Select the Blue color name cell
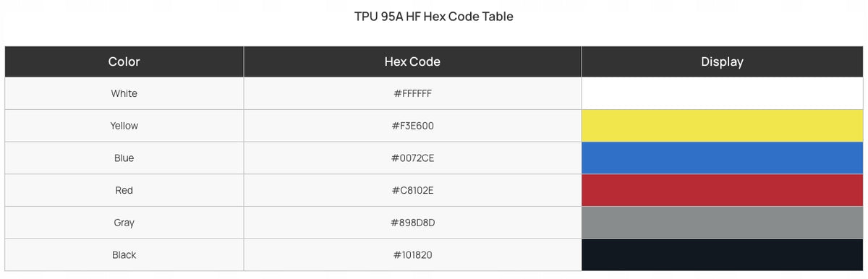 pos(124,158)
